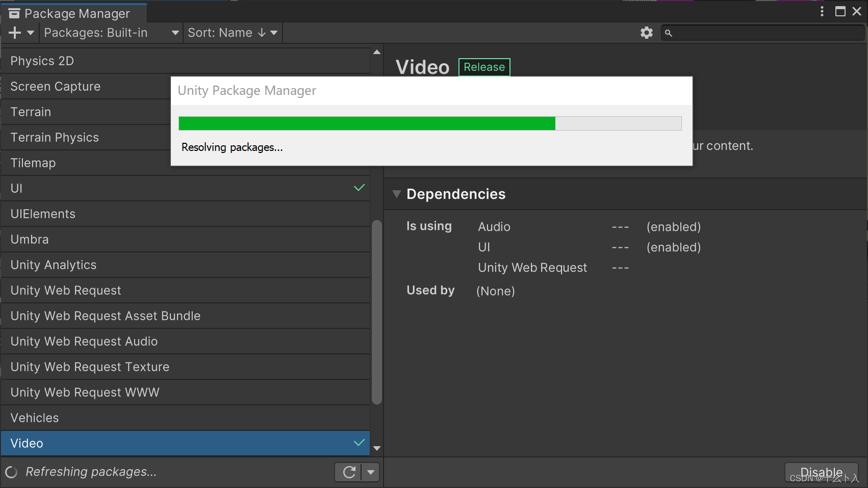Click the UI package enabled checkmark
This screenshot has width=868, height=488.
(x=360, y=188)
